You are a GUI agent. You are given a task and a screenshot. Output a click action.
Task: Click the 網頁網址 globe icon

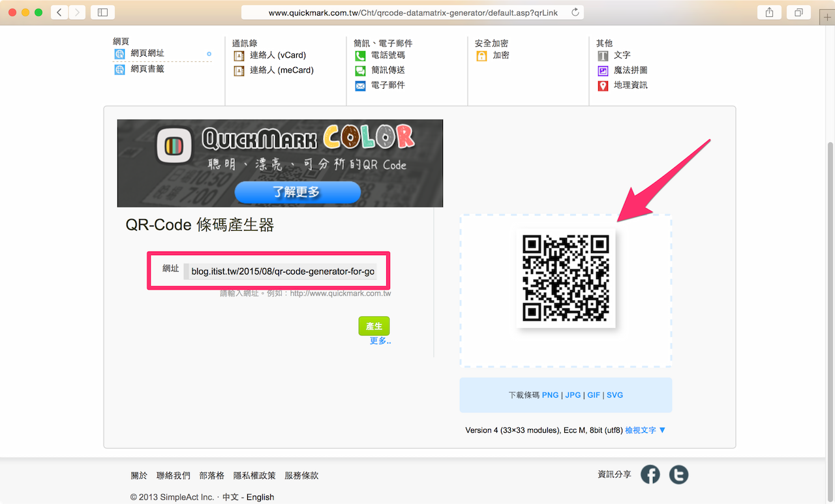120,54
